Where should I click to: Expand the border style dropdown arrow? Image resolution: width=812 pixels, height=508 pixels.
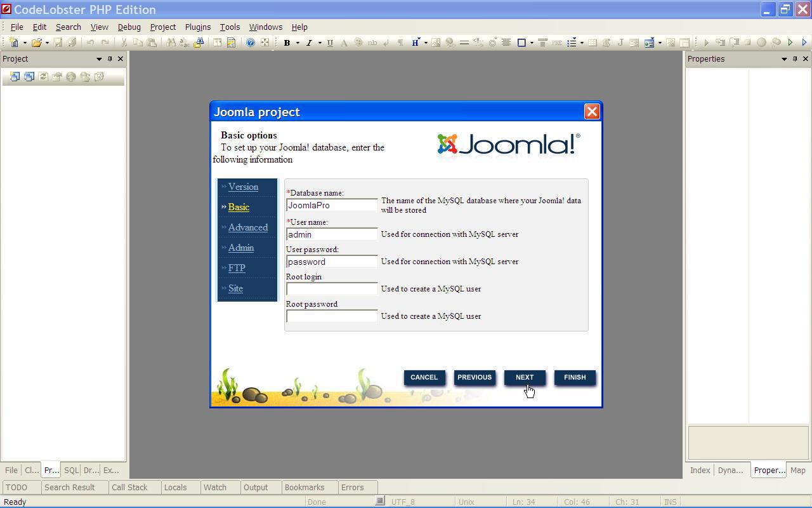click(x=532, y=43)
